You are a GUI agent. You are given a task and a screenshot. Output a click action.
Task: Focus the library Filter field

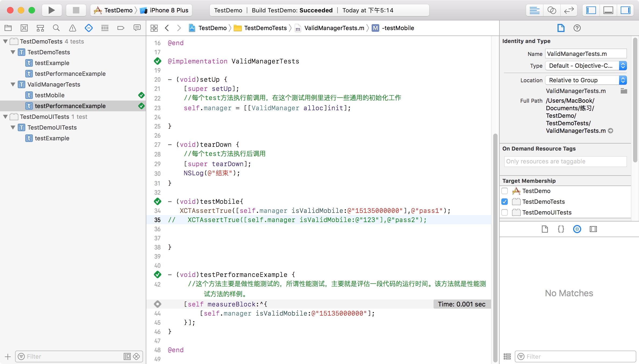point(576,356)
